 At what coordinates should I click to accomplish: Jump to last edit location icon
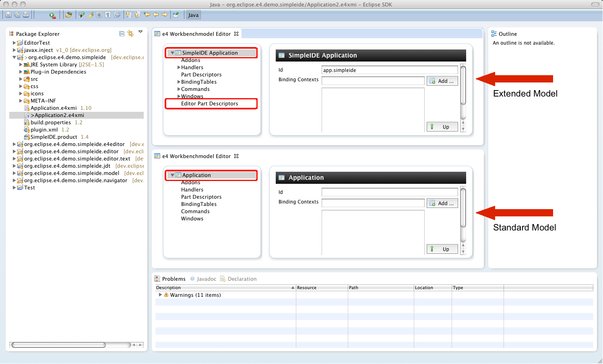click(147, 15)
